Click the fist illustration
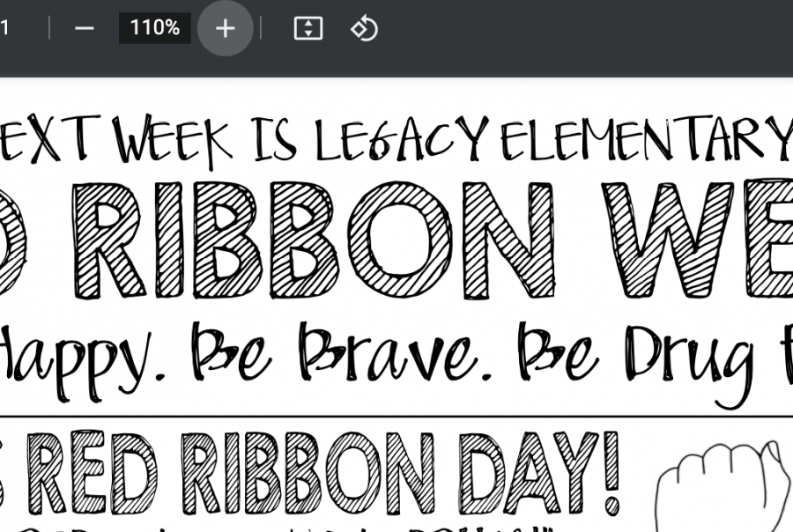 [724, 486]
